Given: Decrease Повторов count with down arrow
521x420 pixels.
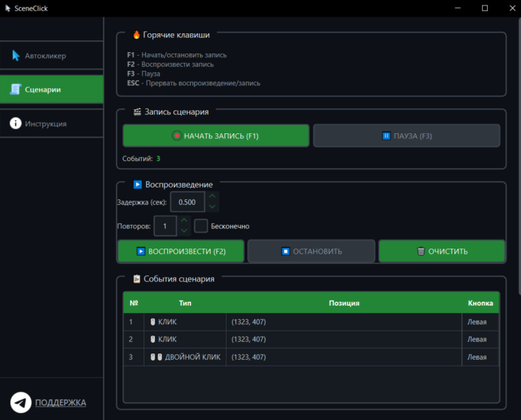Looking at the screenshot, I should pyautogui.click(x=183, y=230).
